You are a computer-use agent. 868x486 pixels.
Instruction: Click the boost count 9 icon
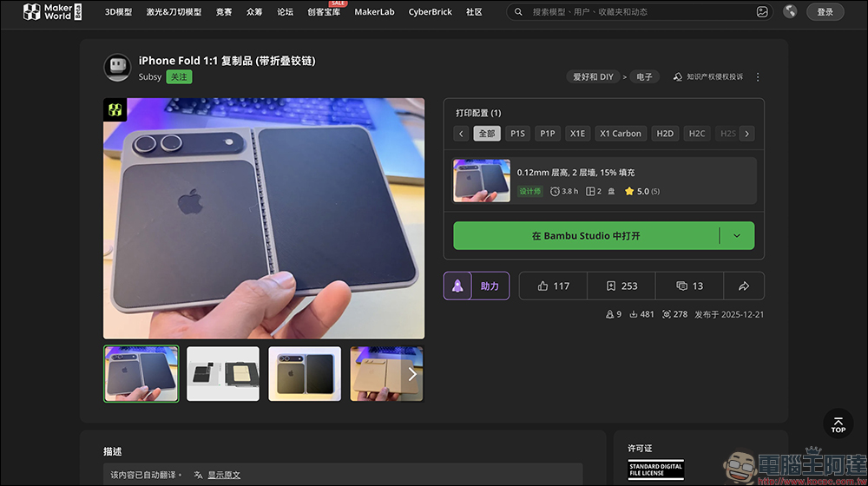(x=609, y=314)
